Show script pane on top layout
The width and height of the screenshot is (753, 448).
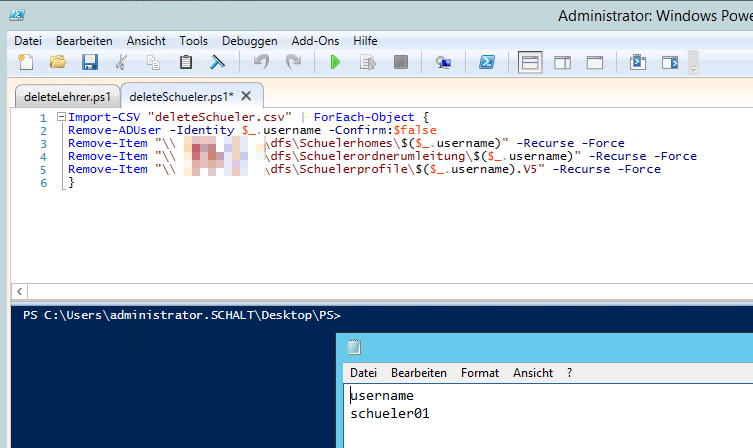tap(530, 63)
